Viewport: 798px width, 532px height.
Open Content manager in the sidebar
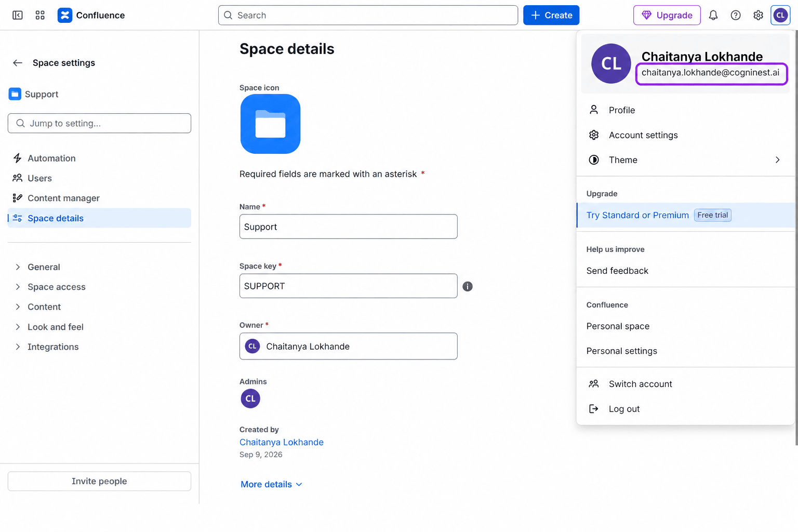pyautogui.click(x=99, y=198)
